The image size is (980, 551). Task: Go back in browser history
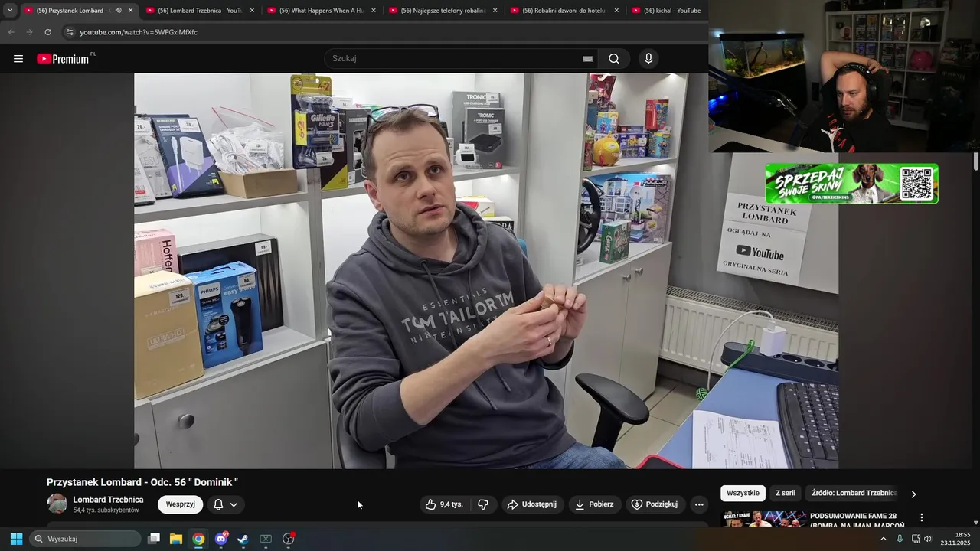coord(11,32)
